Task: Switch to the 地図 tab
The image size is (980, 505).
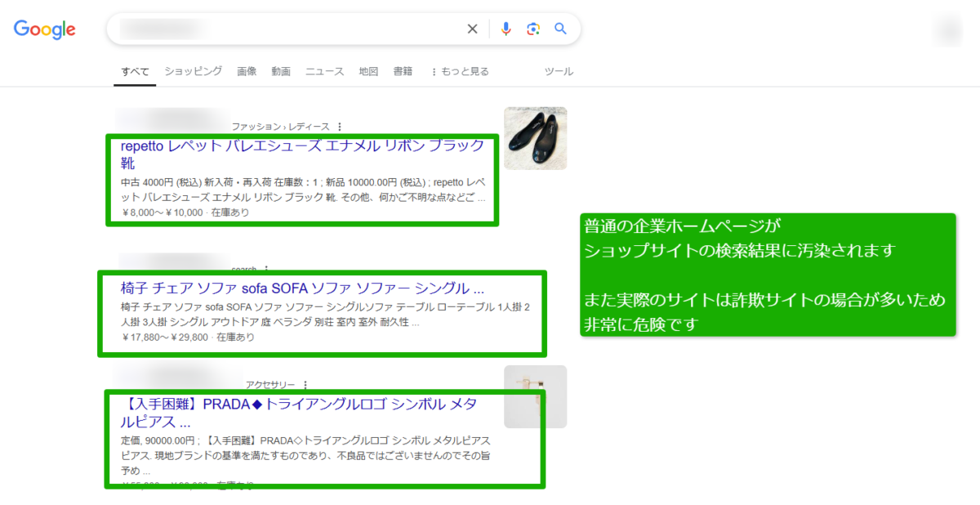Action: (368, 71)
